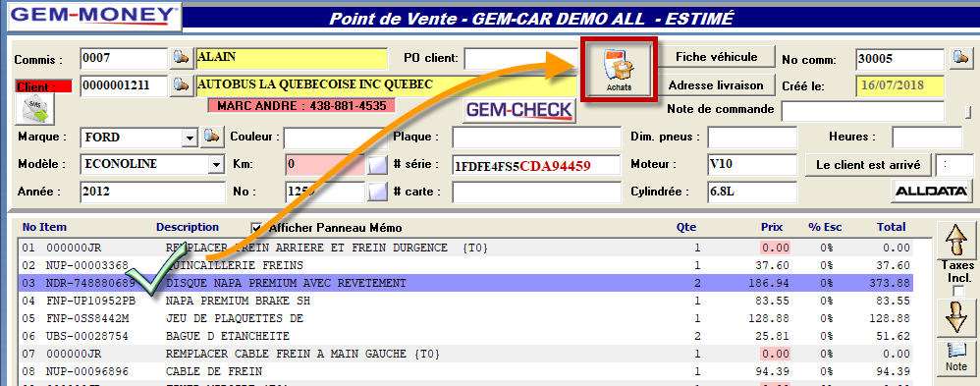Mark Le client est arrivé

click(868, 166)
